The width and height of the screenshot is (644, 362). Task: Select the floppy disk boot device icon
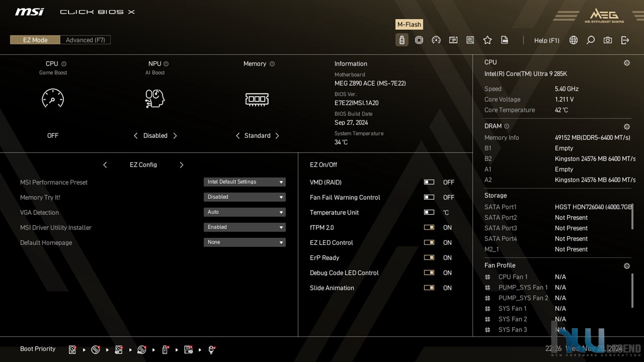pyautogui.click(x=188, y=349)
